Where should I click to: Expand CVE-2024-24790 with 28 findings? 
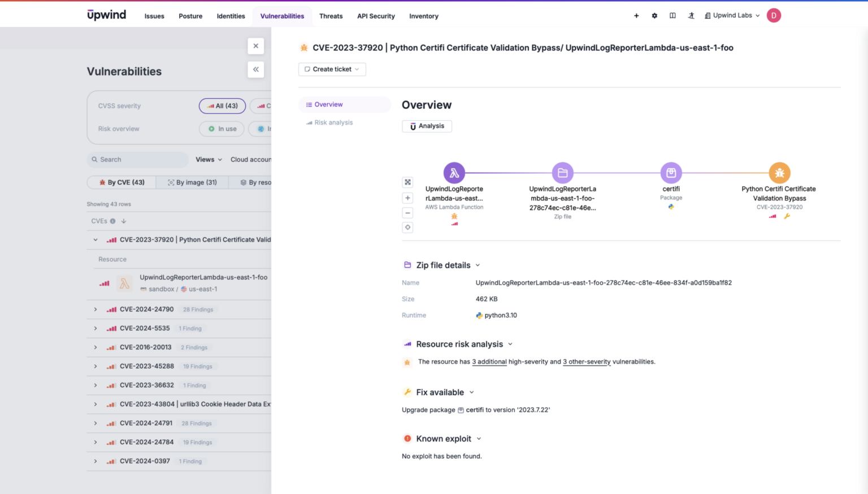pos(95,309)
